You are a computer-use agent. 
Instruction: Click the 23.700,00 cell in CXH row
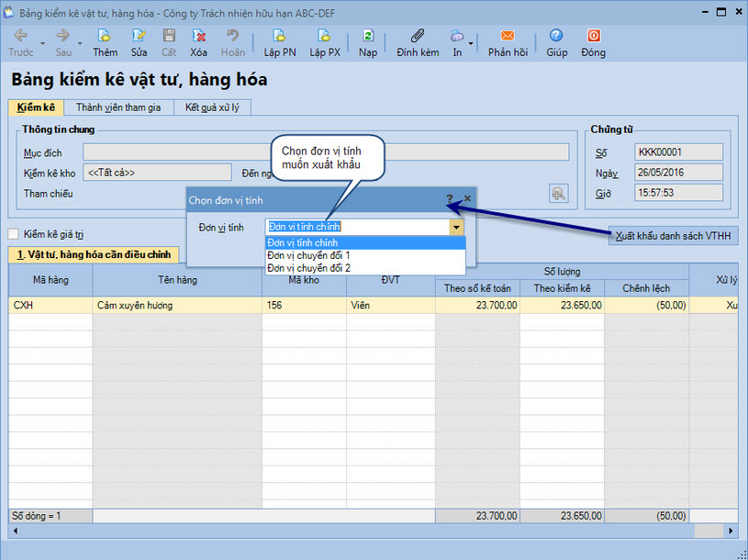tap(477, 306)
